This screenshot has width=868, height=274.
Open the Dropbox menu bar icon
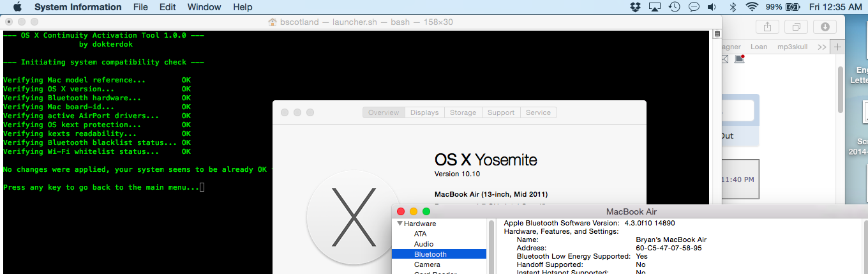point(635,7)
